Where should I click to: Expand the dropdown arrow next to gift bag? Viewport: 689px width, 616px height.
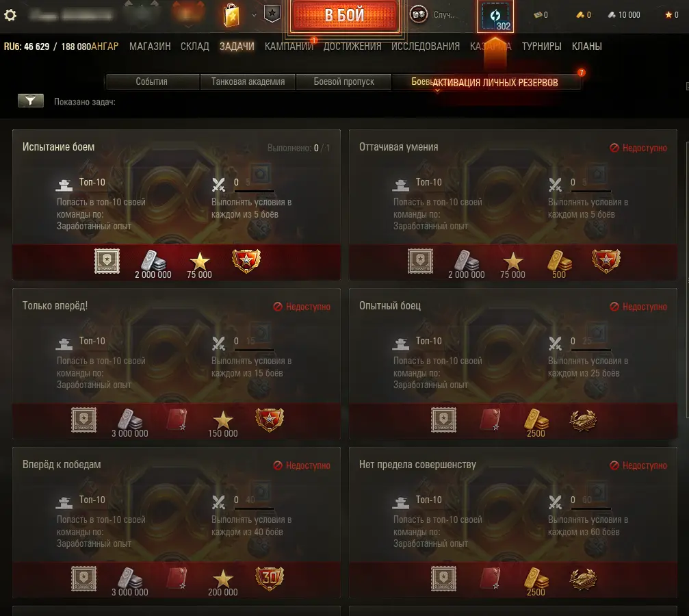coord(254,15)
